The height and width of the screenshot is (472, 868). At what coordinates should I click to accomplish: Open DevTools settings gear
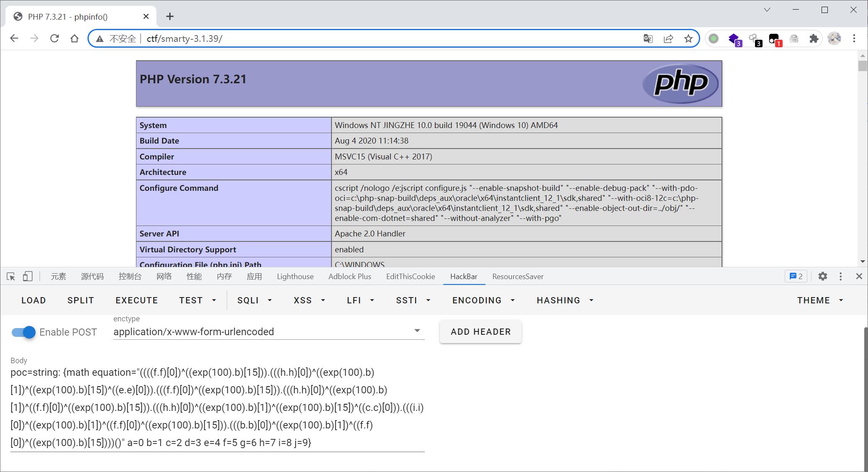(x=822, y=277)
